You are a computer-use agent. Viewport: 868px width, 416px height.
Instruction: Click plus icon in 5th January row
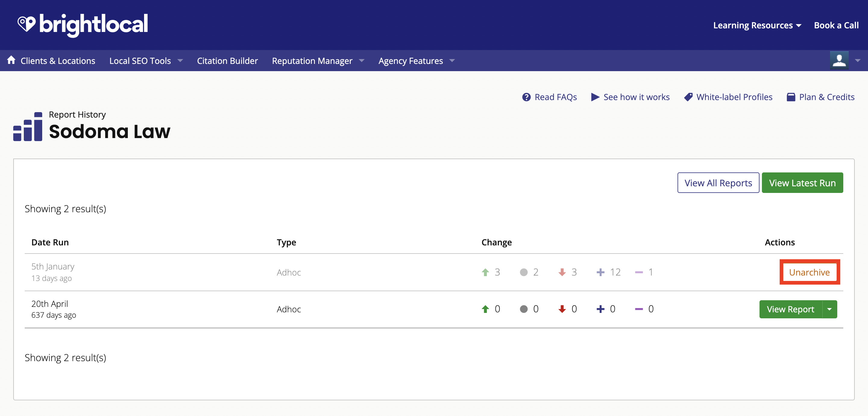click(x=600, y=272)
